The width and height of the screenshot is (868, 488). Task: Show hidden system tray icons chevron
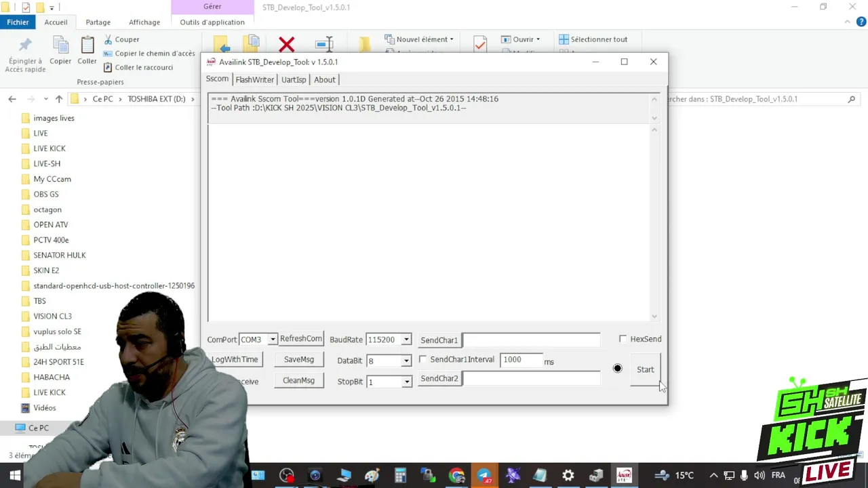[713, 476]
